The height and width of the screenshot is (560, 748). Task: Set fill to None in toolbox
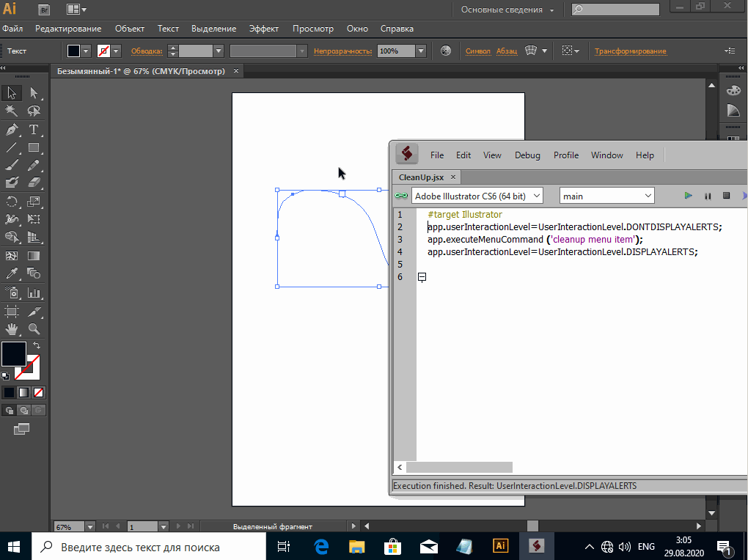coord(38,392)
